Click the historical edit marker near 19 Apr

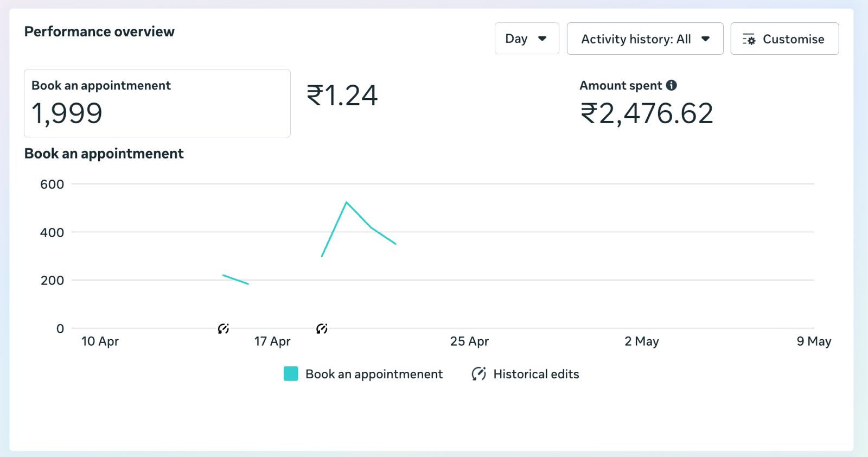point(322,328)
